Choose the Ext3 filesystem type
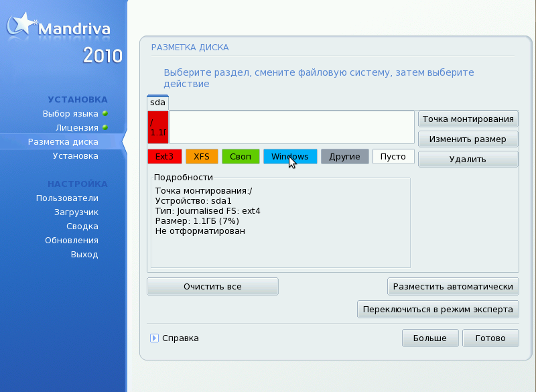Image resolution: width=536 pixels, height=392 pixels. point(164,157)
